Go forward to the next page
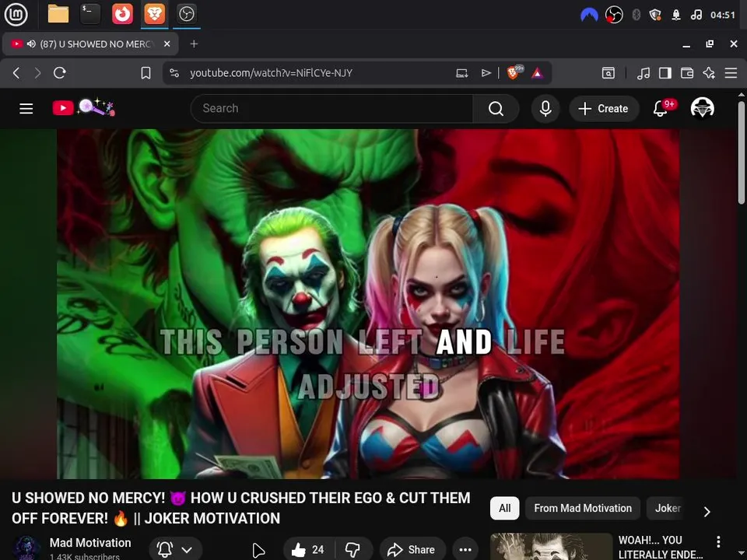This screenshot has height=560, width=747. click(x=37, y=73)
